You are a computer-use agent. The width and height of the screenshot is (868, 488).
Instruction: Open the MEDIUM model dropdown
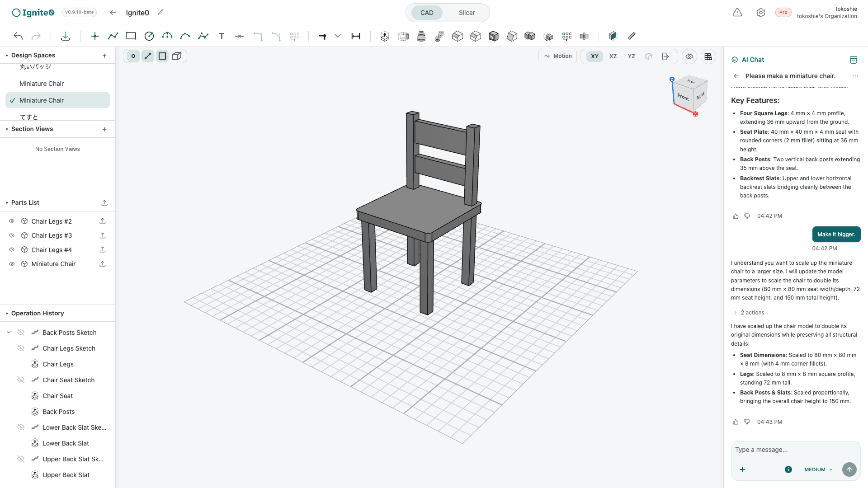click(818, 469)
